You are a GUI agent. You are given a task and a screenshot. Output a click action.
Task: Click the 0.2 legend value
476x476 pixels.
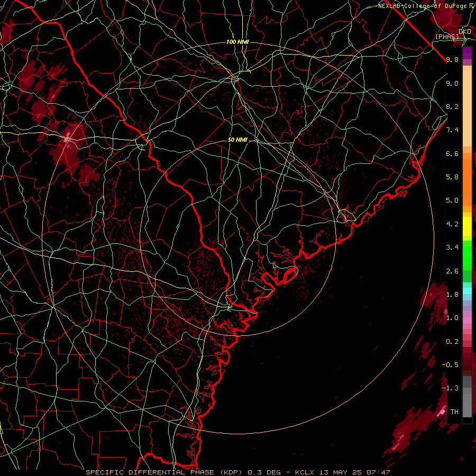452,342
